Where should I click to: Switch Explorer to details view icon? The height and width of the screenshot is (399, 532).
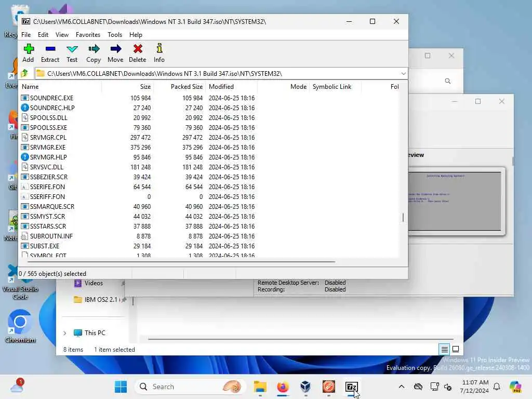pyautogui.click(x=445, y=349)
